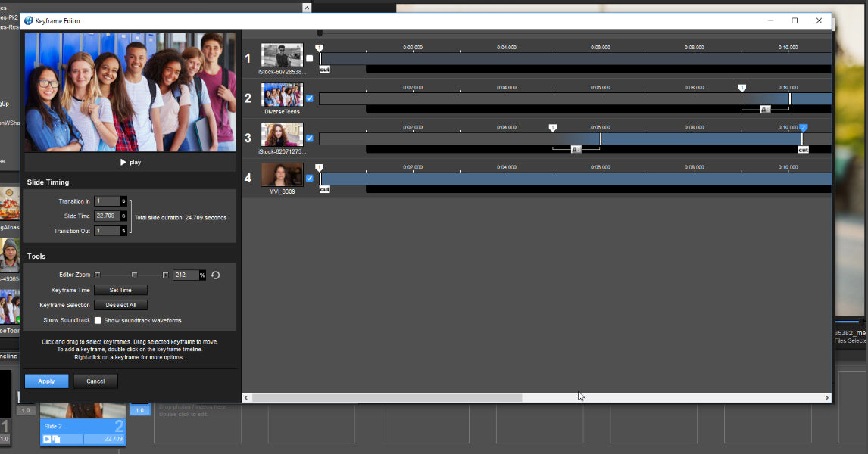Click the zoom-in icon beside Editor Zoom slider
This screenshot has height=454, width=868.
pos(165,275)
